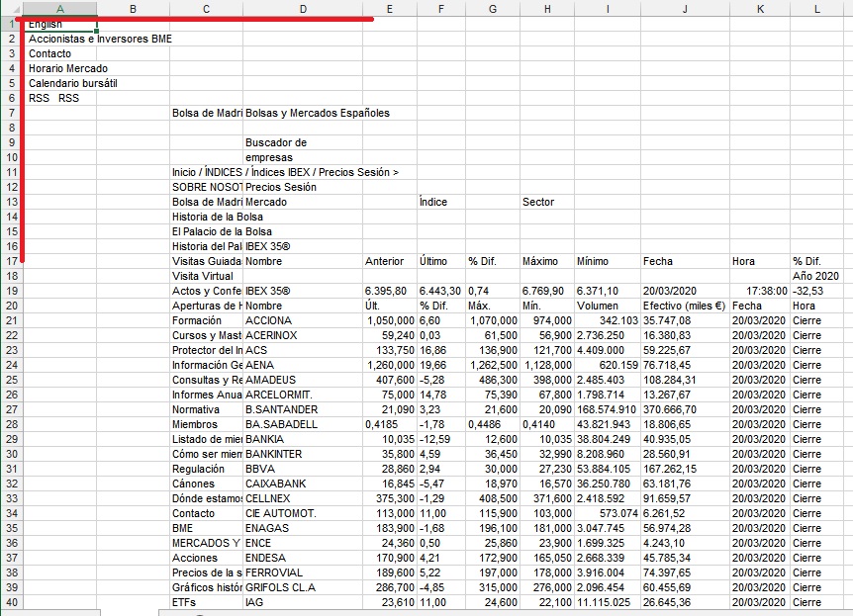Click the -32,53 cell
Image resolution: width=853 pixels, height=616 pixels.
click(816, 291)
